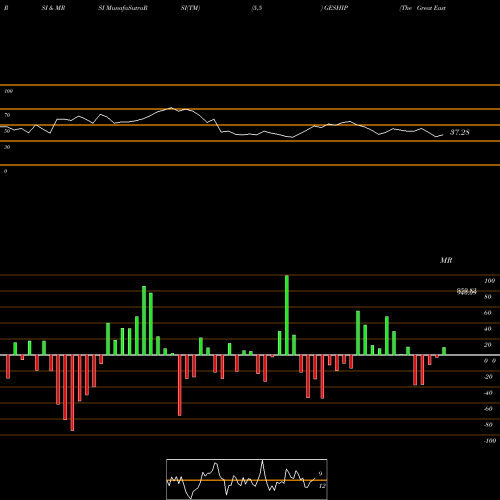Image resolution: width=500 pixels, height=500 pixels.
Task: Click the MR panel title label
Action: pos(446,260)
